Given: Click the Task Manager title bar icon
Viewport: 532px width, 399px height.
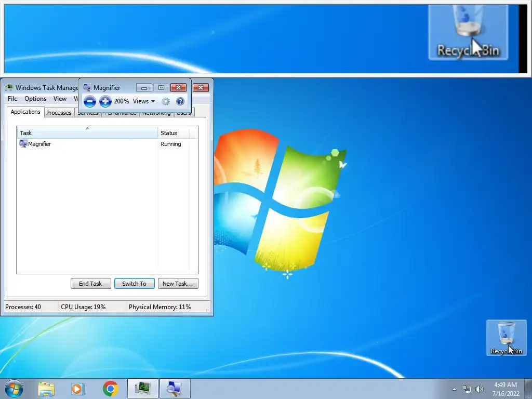Looking at the screenshot, I should pyautogui.click(x=9, y=87).
